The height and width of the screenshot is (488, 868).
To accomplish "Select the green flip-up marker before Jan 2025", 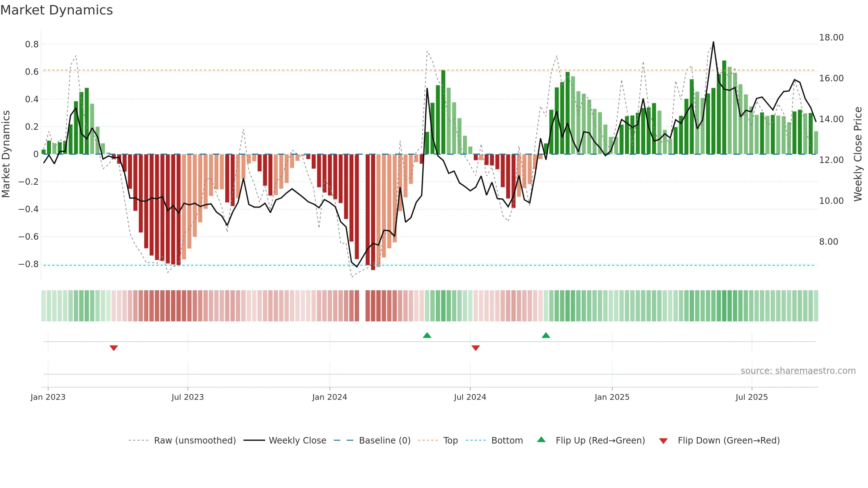I will [546, 335].
